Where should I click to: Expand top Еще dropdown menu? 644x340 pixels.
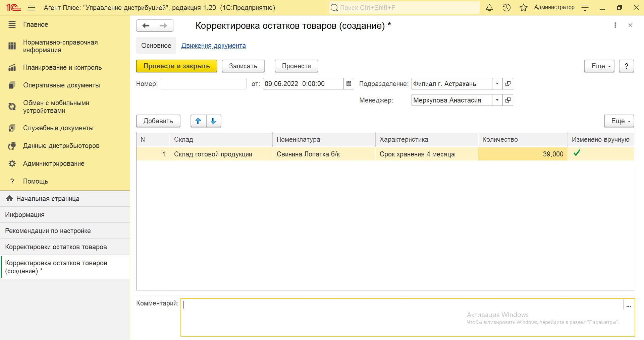(x=599, y=66)
